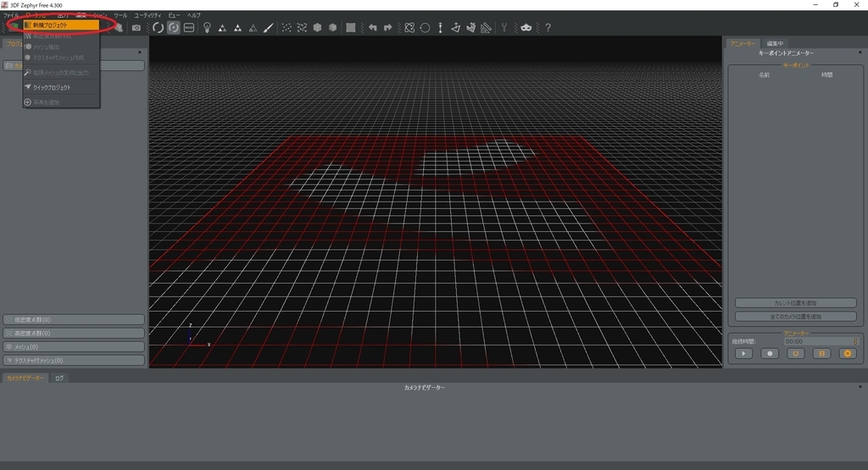Close the カメラナビゲーター bottom panel
The image size is (868, 470).
pos(860,386)
